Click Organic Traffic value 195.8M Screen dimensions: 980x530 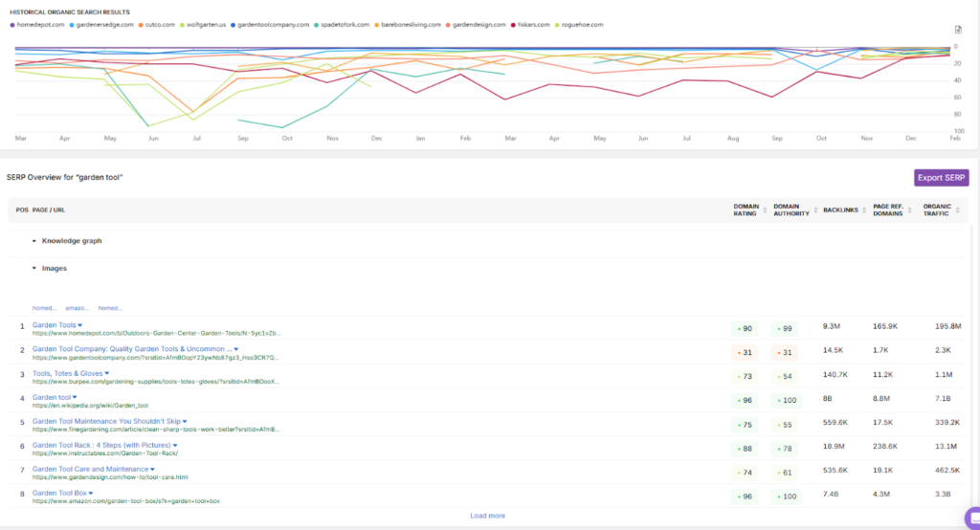pyautogui.click(x=947, y=326)
